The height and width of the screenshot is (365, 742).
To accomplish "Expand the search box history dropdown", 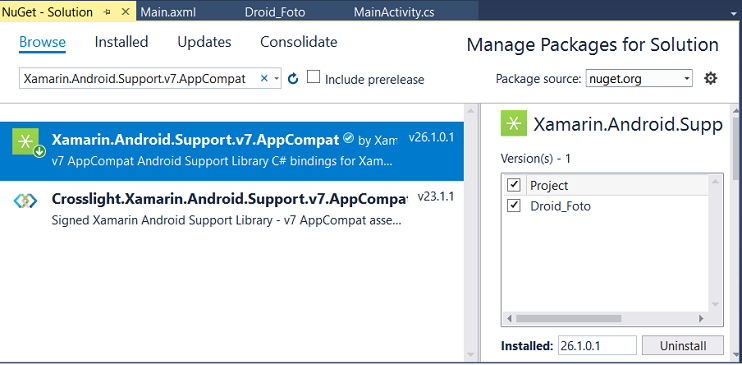I will [x=276, y=79].
